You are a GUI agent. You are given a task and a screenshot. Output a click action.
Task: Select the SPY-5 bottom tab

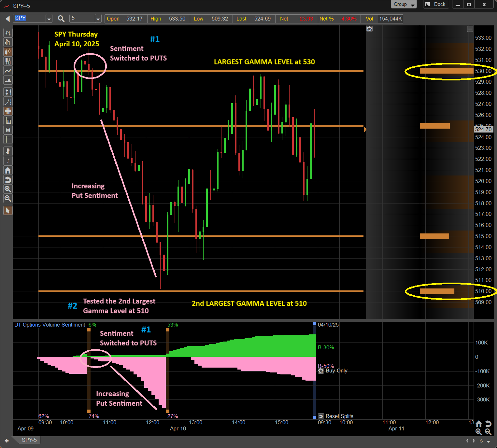29,440
